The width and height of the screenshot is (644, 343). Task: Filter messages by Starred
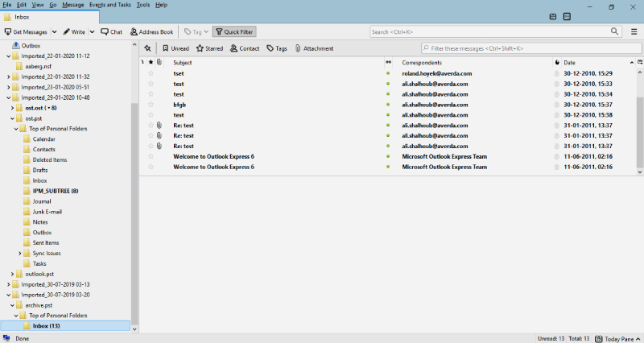[209, 48]
